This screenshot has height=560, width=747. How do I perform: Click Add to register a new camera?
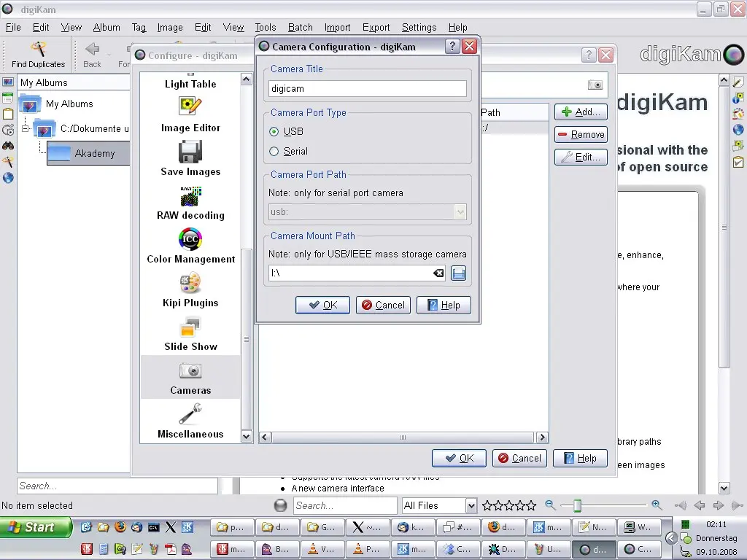click(x=581, y=112)
